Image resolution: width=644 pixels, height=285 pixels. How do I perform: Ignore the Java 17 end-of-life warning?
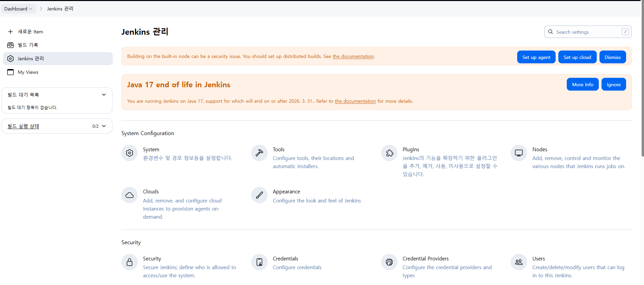pos(614,84)
